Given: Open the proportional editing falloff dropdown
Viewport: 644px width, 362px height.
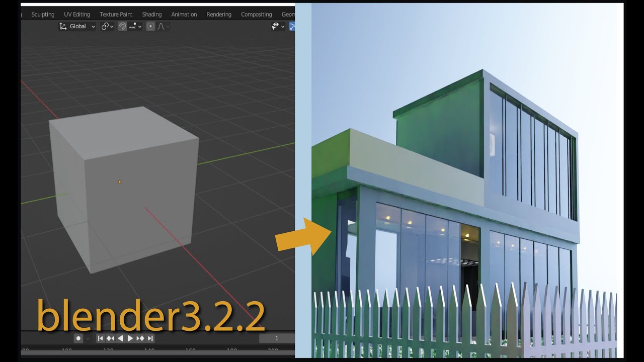Looking at the screenshot, I should pyautogui.click(x=164, y=26).
